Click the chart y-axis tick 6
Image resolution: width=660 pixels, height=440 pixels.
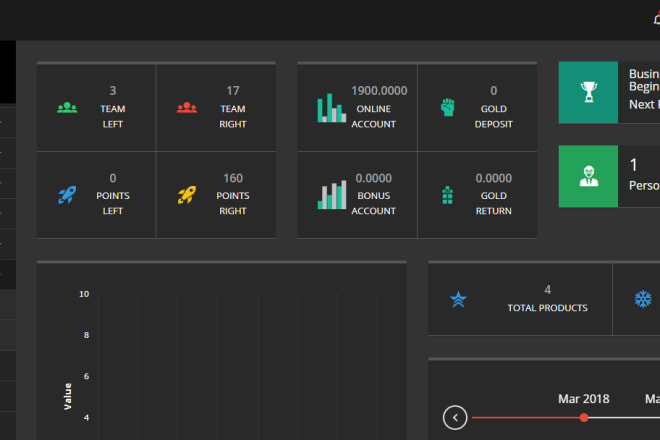pos(86,376)
